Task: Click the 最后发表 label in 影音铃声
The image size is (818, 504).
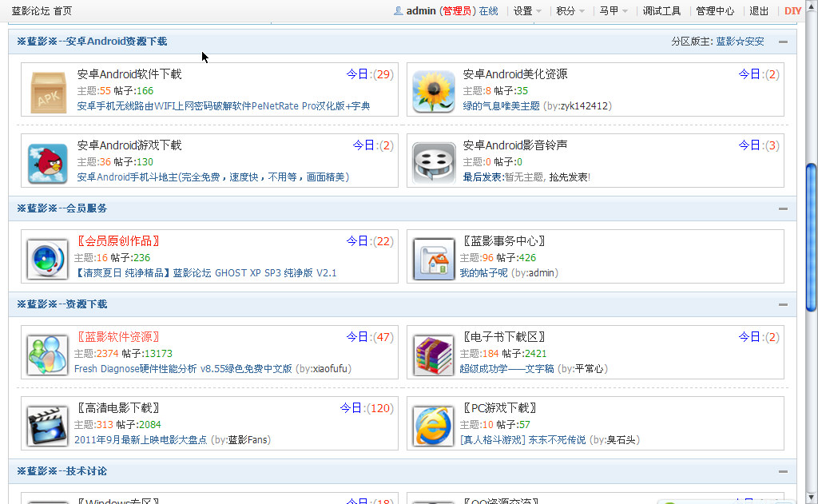Action: 482,177
